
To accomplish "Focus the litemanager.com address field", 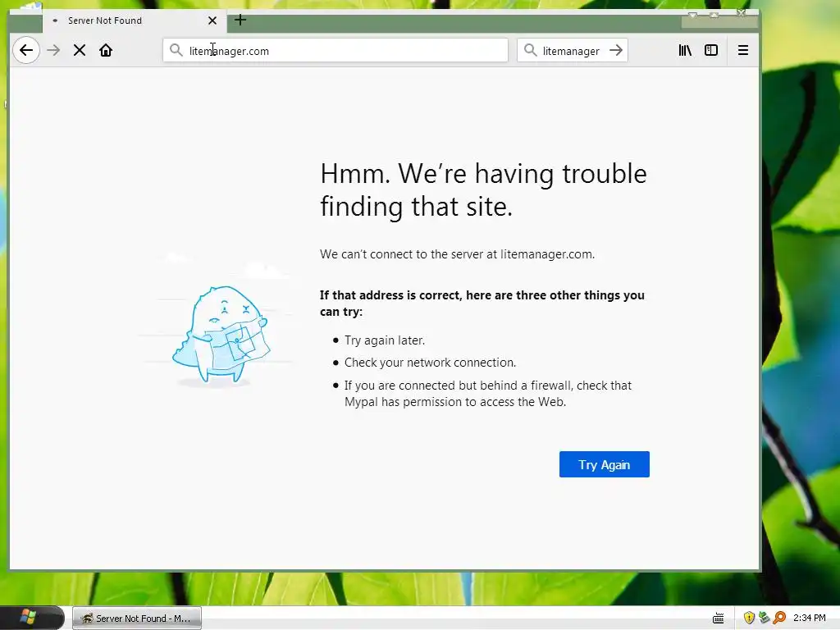I will pos(336,50).
